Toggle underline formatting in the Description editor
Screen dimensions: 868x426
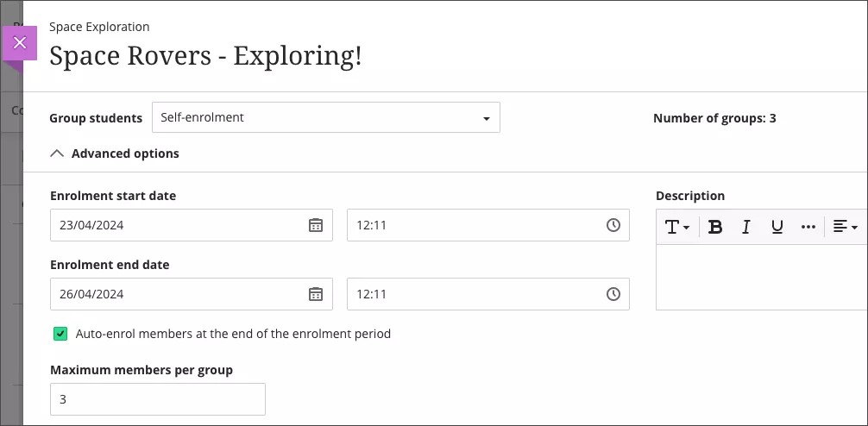click(x=777, y=227)
